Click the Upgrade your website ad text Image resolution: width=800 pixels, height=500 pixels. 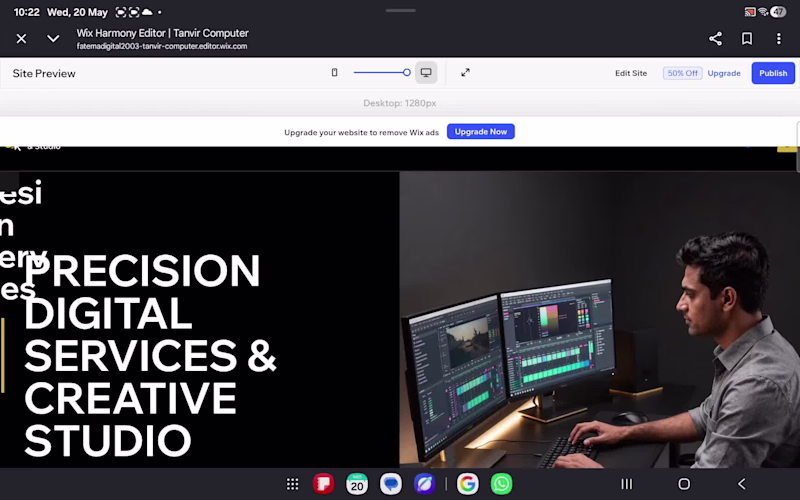click(361, 132)
